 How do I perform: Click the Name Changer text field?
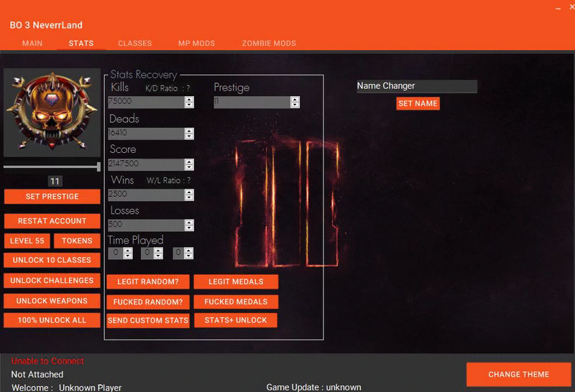(x=417, y=86)
